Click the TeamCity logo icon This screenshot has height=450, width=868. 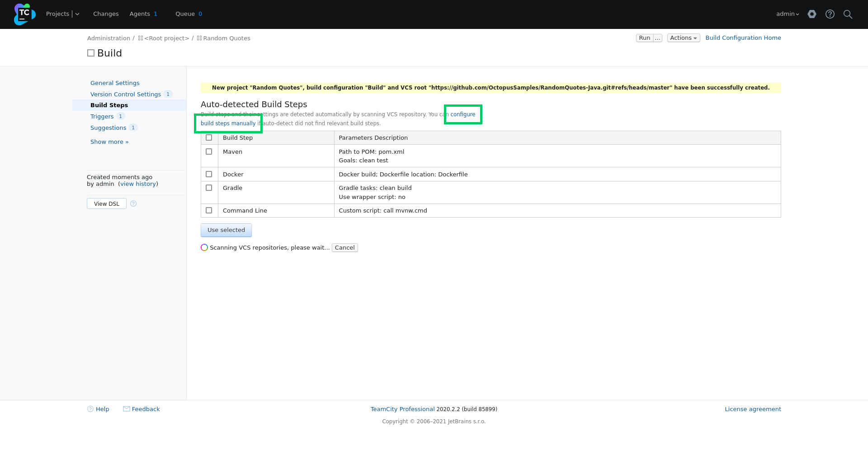tap(24, 14)
